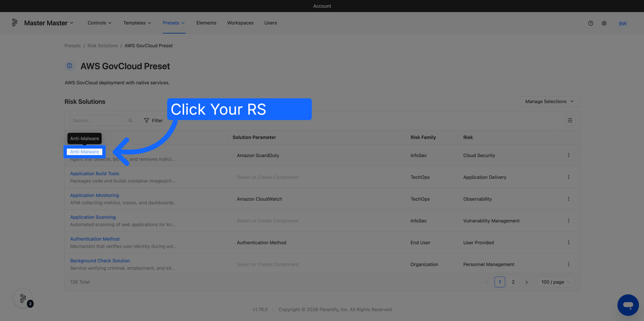Click the Observability risk cell
This screenshot has height=321, width=644.
477,199
